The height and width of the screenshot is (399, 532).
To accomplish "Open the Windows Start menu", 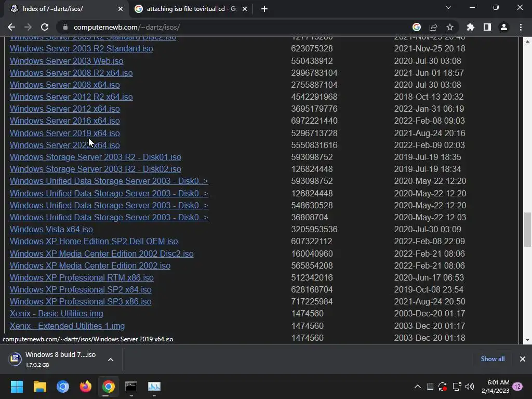I will [x=17, y=387].
